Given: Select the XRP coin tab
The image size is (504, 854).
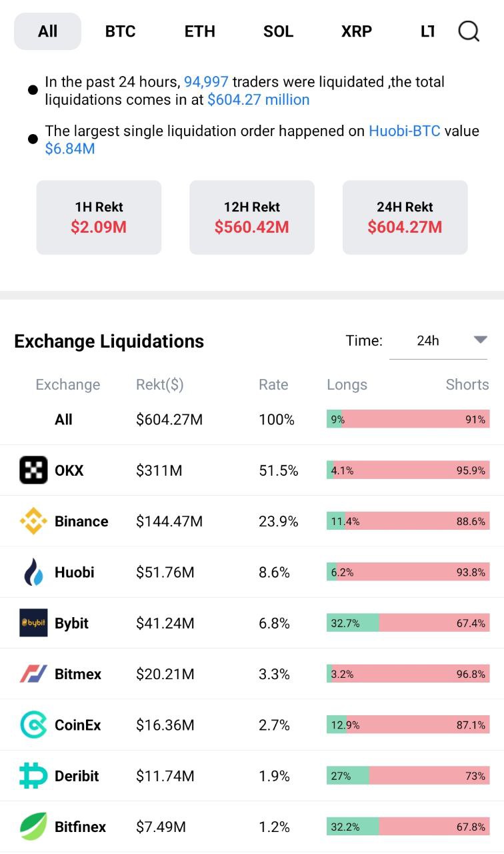Looking at the screenshot, I should 357,31.
